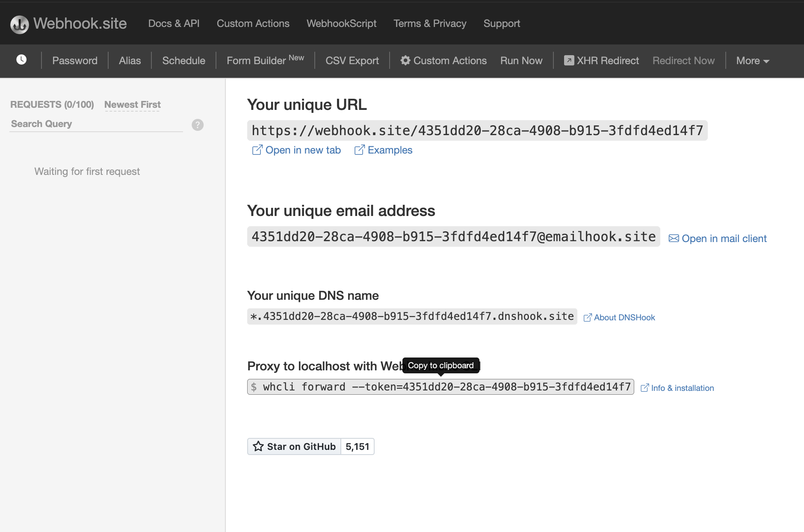Open the Support page
The image size is (804, 532).
(502, 24)
